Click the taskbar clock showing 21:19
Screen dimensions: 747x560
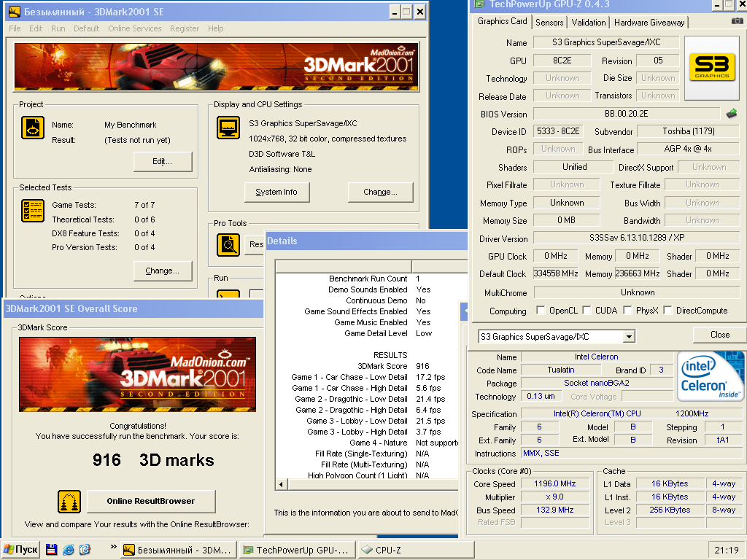click(x=726, y=550)
